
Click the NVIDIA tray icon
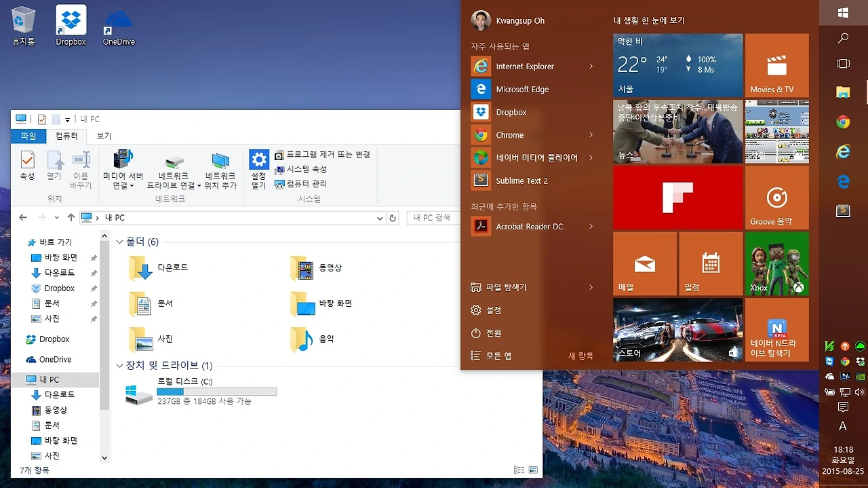[860, 376]
